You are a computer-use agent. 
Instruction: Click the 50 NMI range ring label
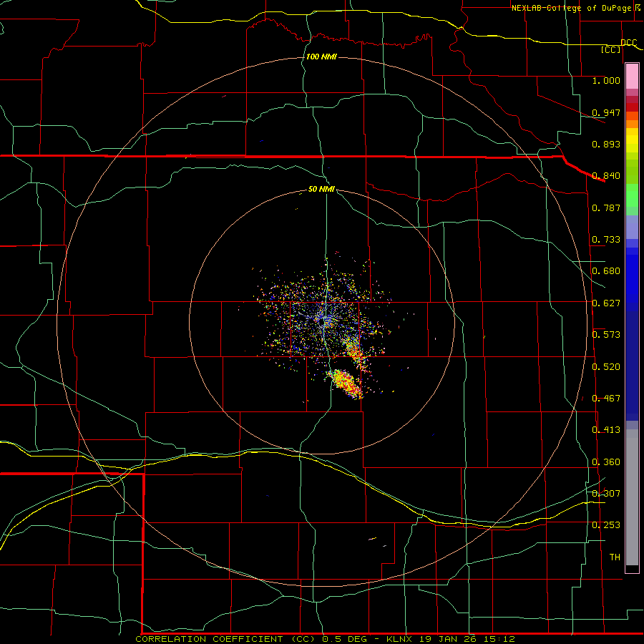[x=321, y=189]
